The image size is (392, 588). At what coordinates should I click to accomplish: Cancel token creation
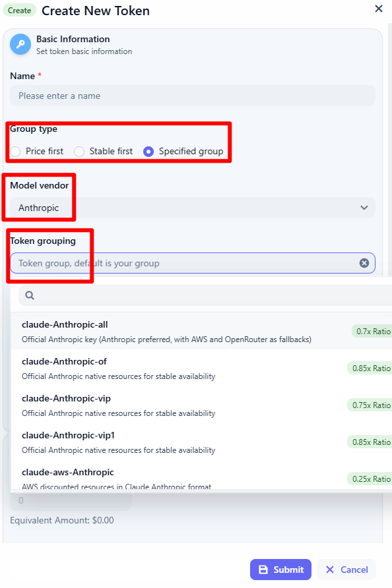tap(346, 570)
